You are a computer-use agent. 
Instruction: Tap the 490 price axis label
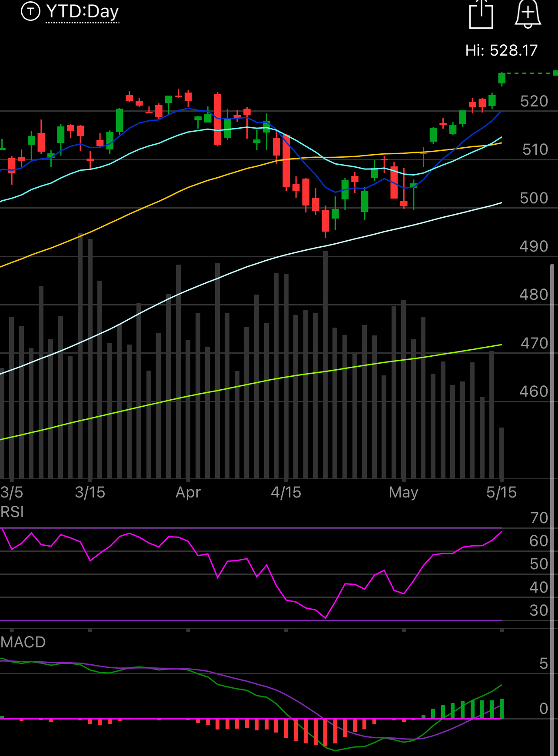tap(534, 246)
